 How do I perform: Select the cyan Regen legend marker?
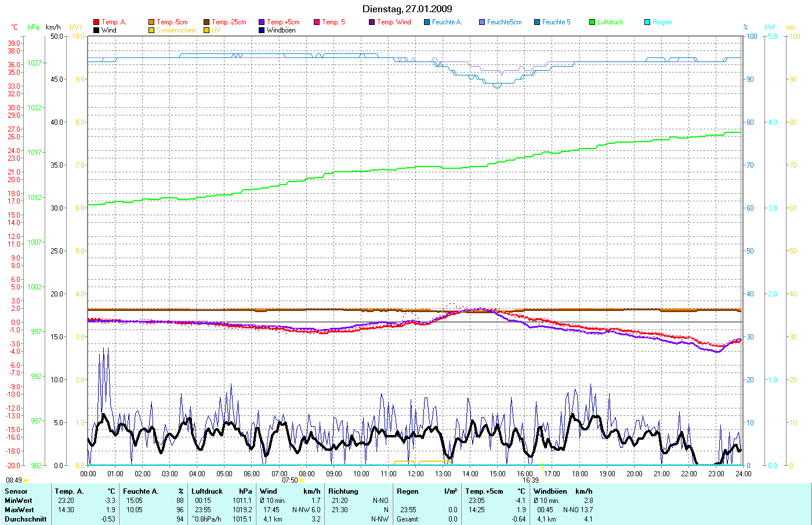click(647, 22)
